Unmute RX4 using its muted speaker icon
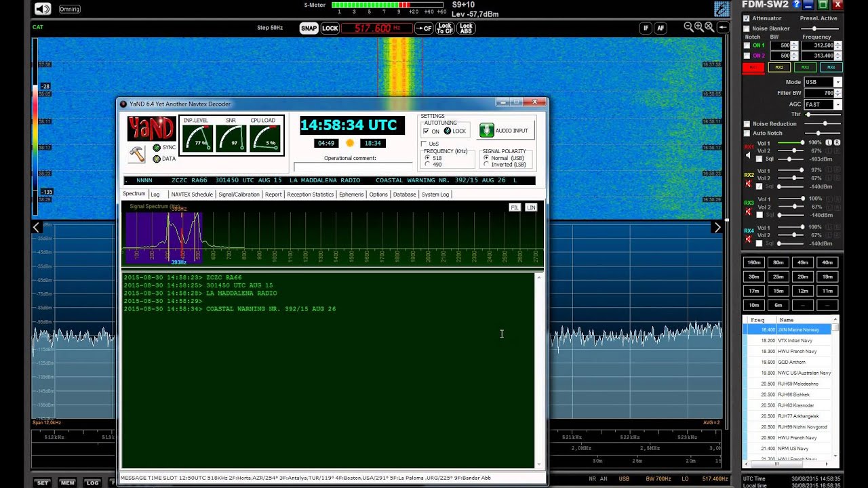The image size is (868, 488). click(749, 239)
